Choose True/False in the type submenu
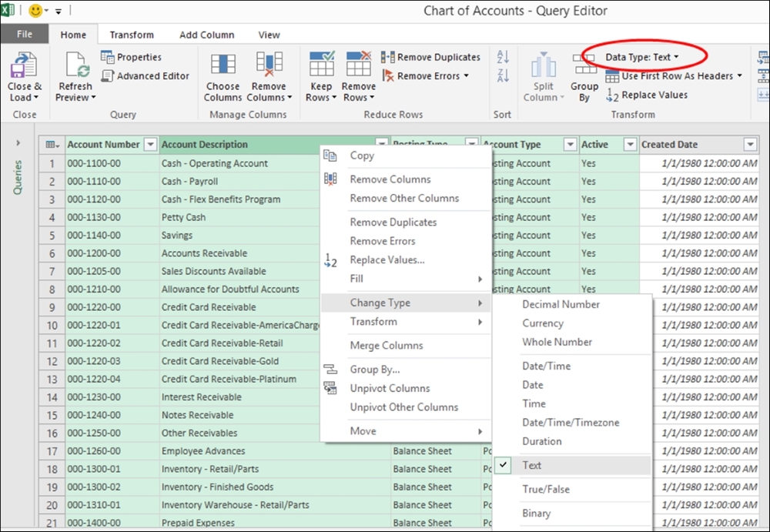This screenshot has width=770, height=532. click(x=546, y=490)
